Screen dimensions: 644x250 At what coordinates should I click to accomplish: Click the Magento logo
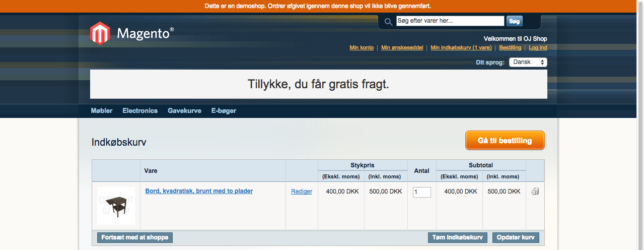click(132, 33)
